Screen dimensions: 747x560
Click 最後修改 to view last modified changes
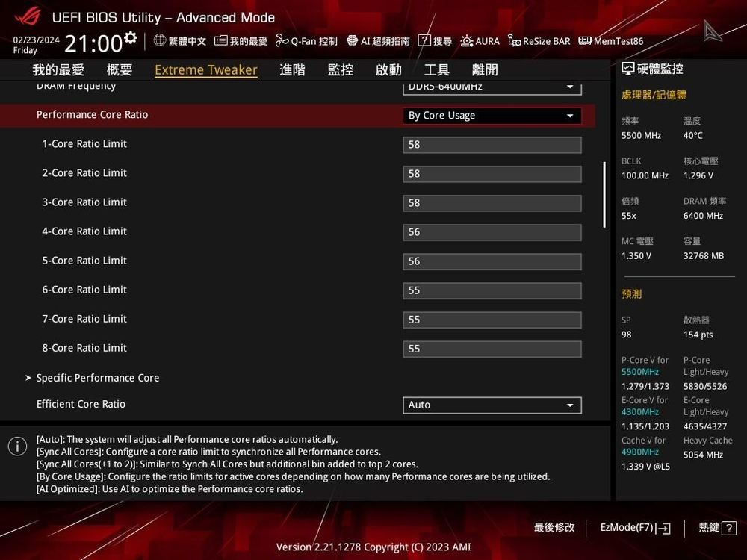coord(554,528)
